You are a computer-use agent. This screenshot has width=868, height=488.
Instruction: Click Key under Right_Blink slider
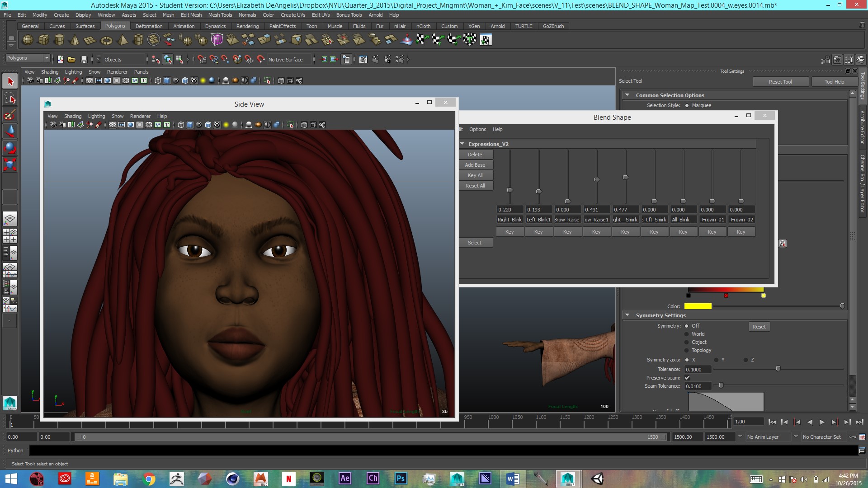pos(509,232)
